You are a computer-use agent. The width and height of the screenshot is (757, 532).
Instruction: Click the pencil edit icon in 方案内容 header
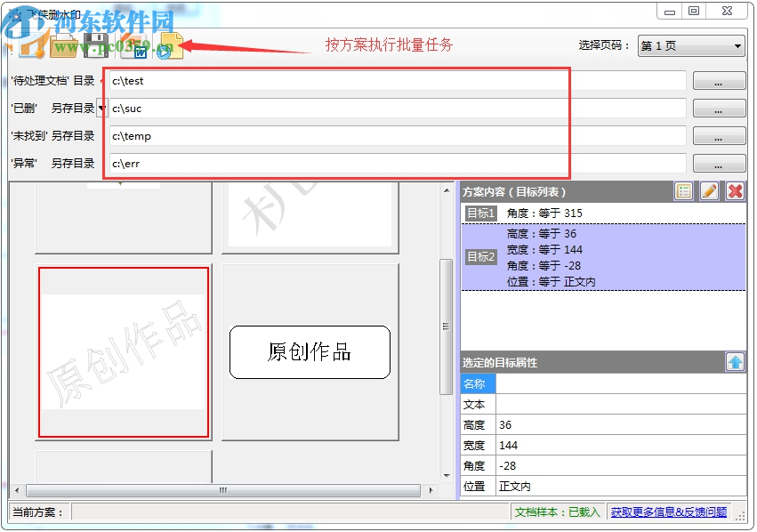709,191
